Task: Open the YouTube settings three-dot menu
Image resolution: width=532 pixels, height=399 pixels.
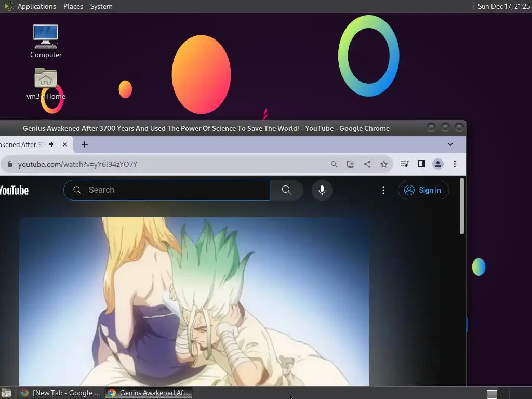Action: [x=383, y=190]
